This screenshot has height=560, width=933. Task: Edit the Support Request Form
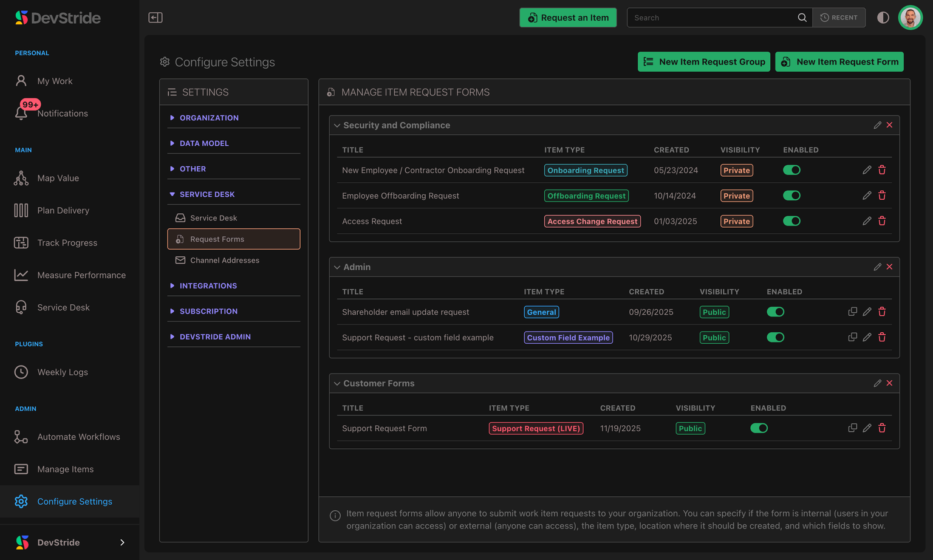[x=867, y=428]
